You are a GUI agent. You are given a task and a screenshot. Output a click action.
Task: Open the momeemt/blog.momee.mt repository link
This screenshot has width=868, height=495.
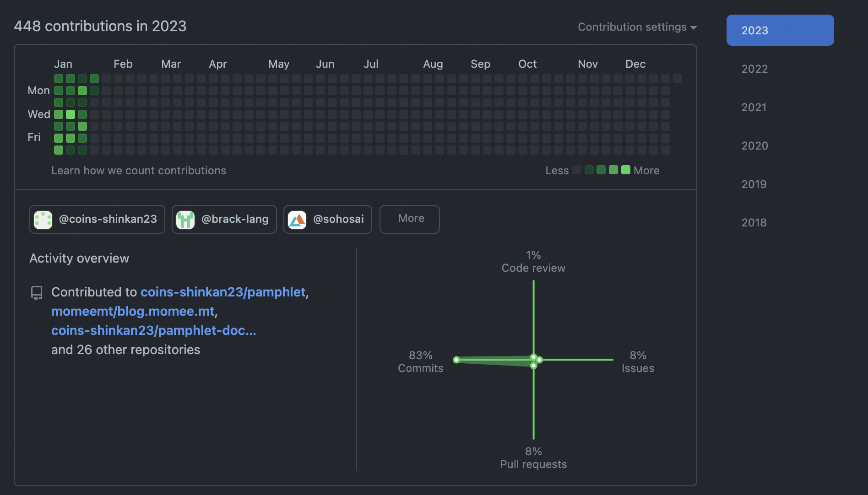(x=133, y=311)
